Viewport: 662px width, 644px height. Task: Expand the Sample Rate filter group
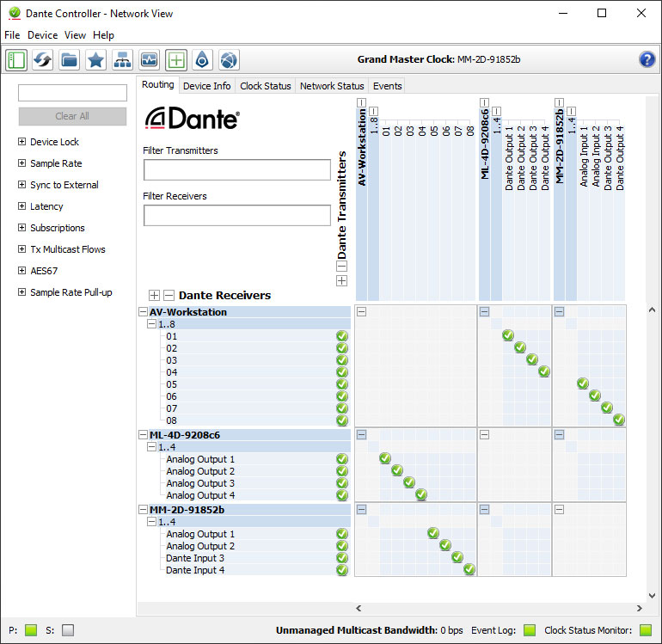(x=21, y=163)
